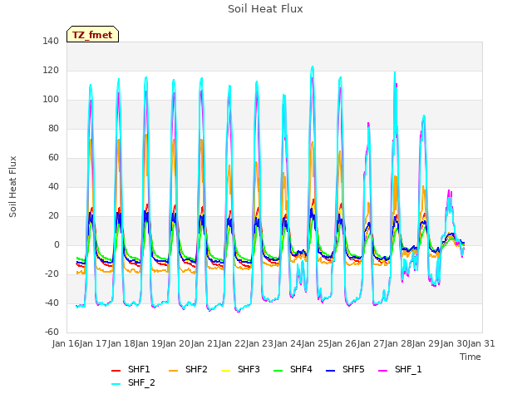Click the 140 y-axis tick label
This screenshot has height=399, width=532.
pyautogui.click(x=51, y=41)
